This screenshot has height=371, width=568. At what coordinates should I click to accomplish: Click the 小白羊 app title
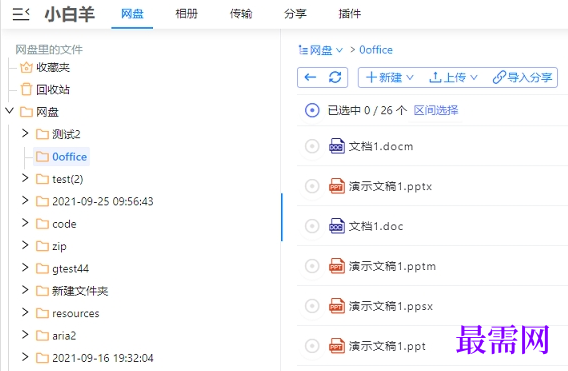pyautogui.click(x=70, y=14)
